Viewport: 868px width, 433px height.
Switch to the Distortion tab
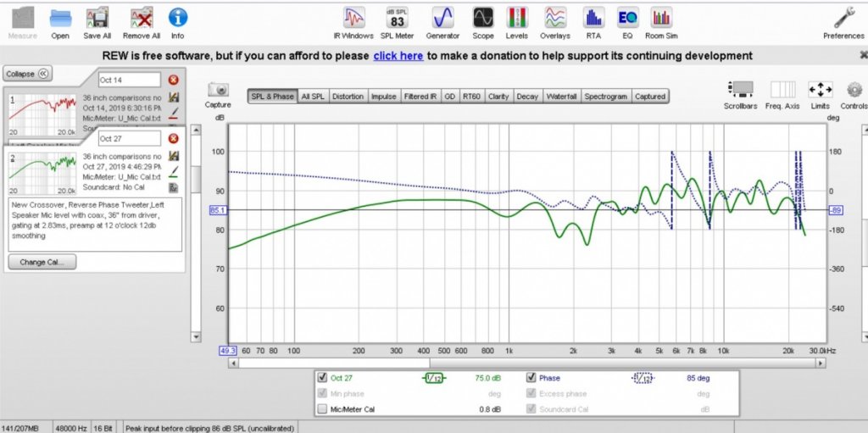(x=348, y=97)
